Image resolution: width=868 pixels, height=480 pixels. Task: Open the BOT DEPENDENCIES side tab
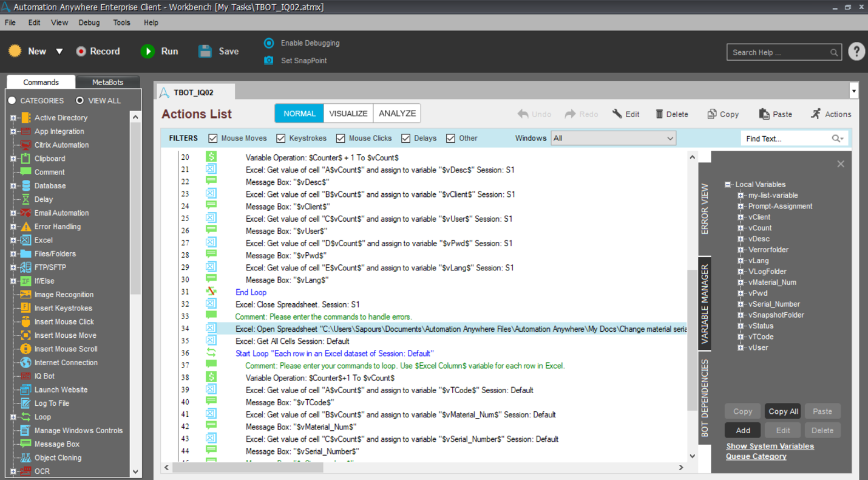[x=705, y=397]
